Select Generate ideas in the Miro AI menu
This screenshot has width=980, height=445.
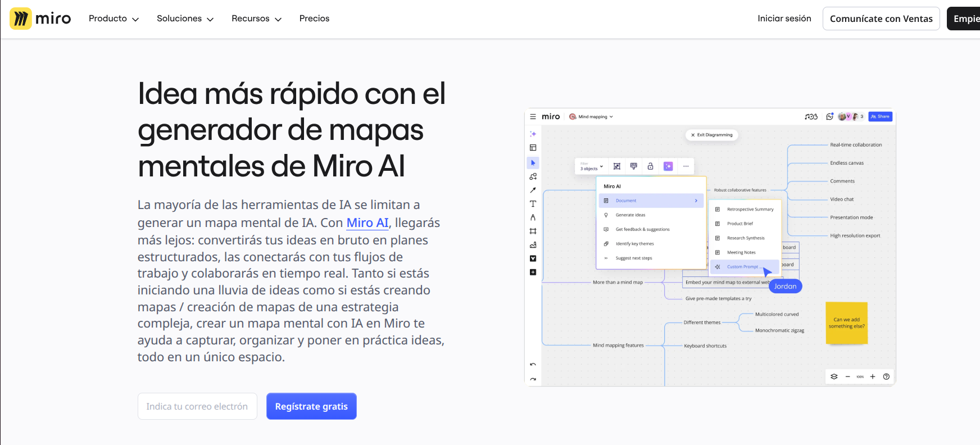click(630, 215)
